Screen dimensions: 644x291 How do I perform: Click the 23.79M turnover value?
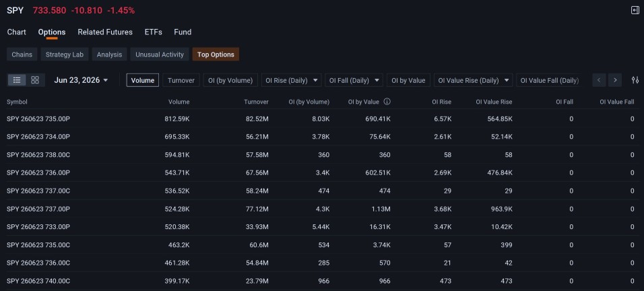(x=256, y=281)
